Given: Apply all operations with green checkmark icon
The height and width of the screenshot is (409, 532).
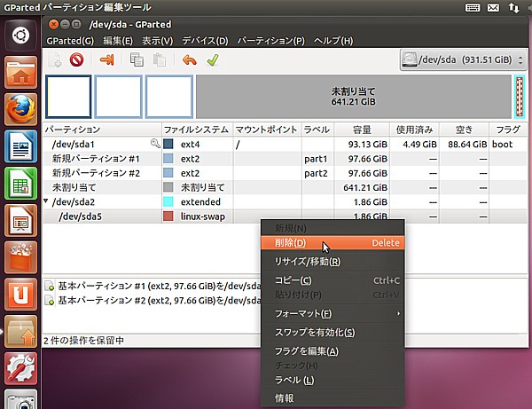Looking at the screenshot, I should [x=213, y=60].
